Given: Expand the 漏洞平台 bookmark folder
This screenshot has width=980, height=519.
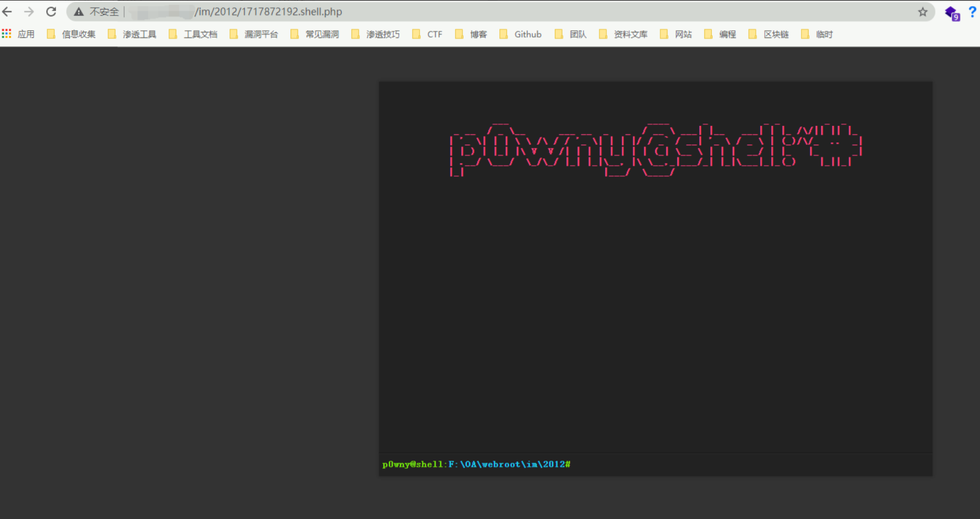Looking at the screenshot, I should pos(254,34).
